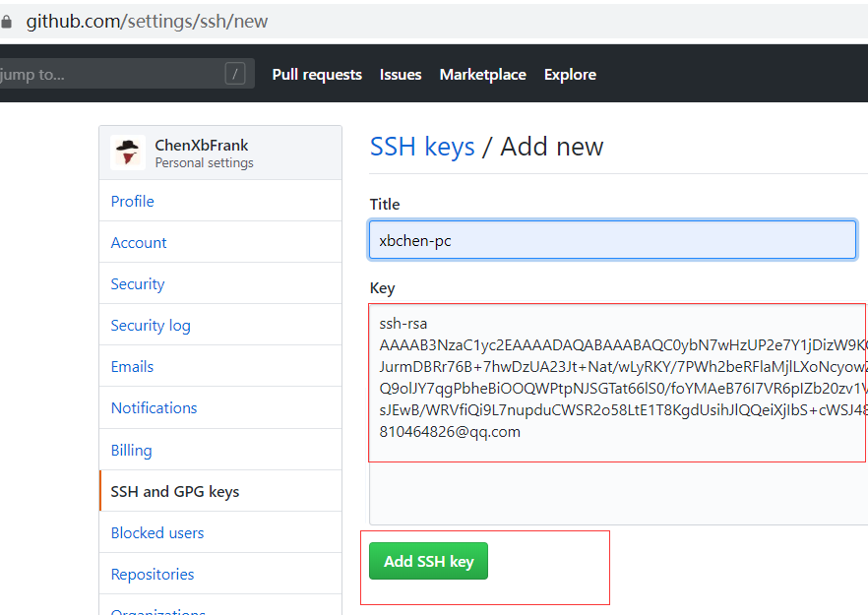Click the slash shortcut key icon
868x615 pixels.
[x=235, y=74]
